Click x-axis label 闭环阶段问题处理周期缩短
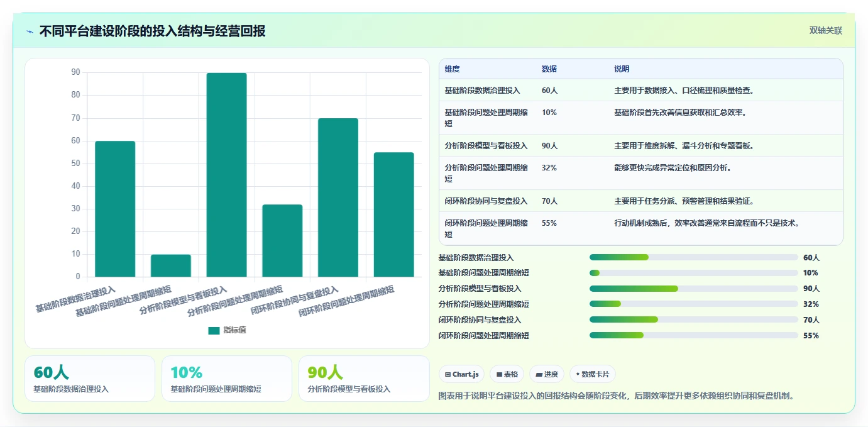868x427 pixels. [347, 301]
